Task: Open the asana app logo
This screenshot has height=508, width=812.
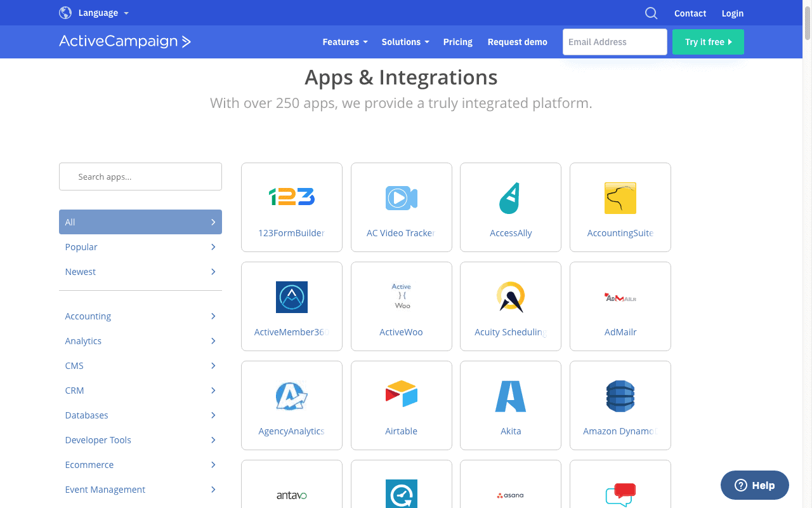Action: point(511,495)
